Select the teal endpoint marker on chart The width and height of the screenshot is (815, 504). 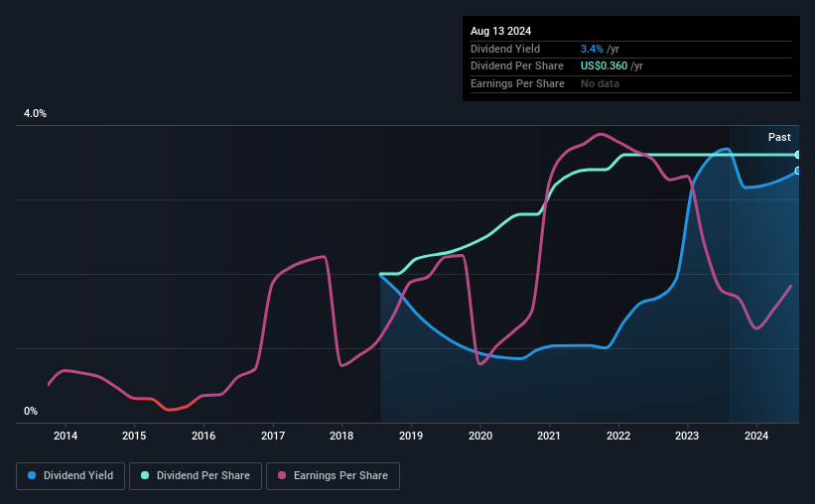797,155
